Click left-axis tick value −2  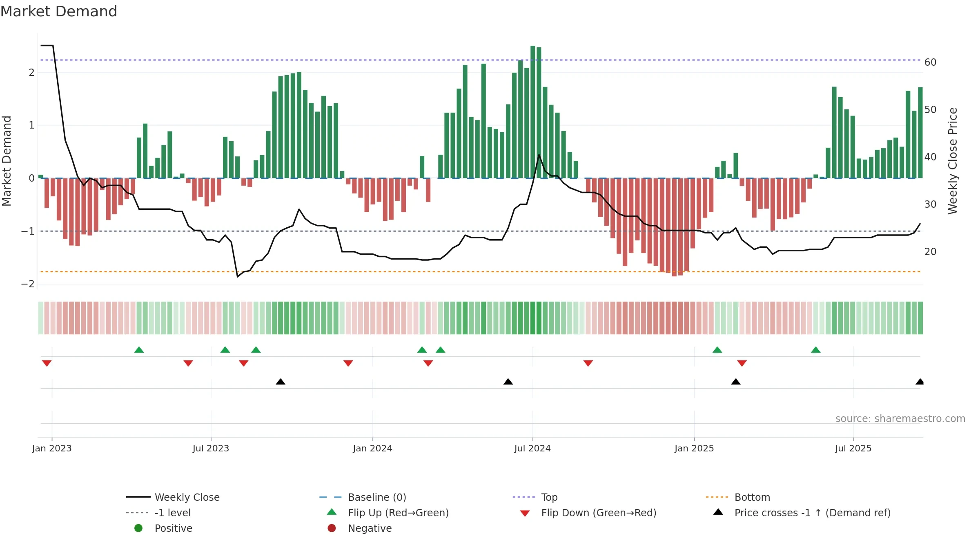(28, 284)
